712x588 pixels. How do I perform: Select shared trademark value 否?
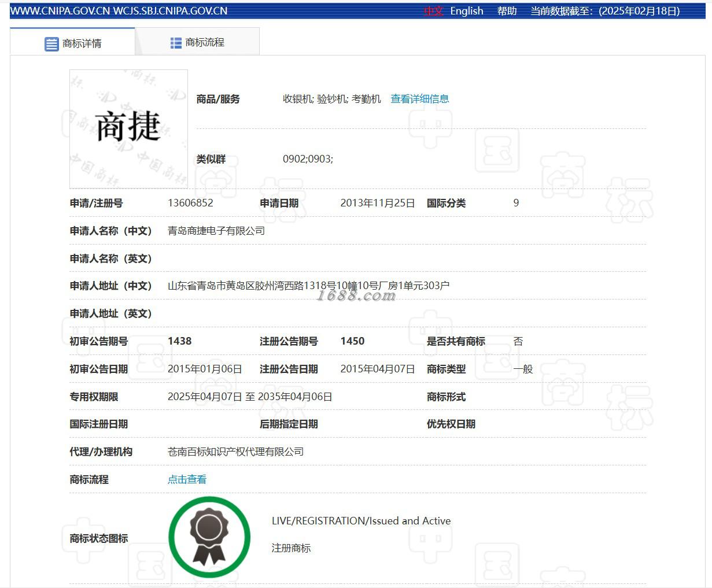pos(518,341)
